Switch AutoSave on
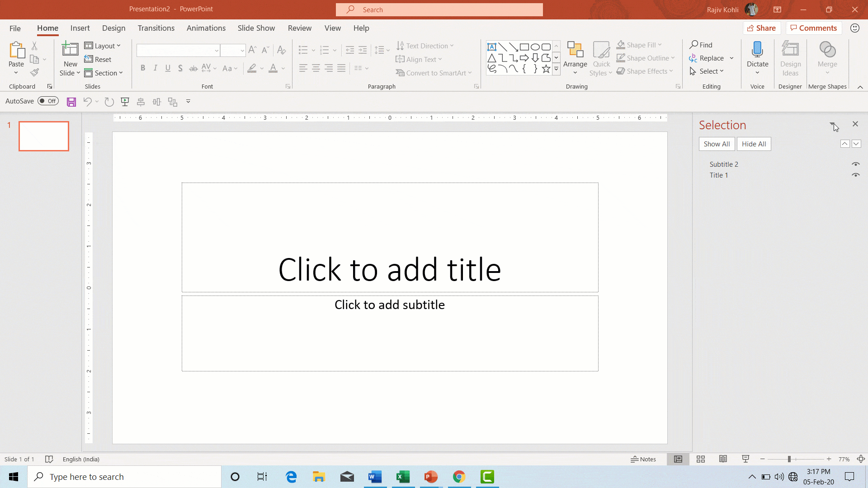Viewport: 868px width, 488px height. (48, 101)
